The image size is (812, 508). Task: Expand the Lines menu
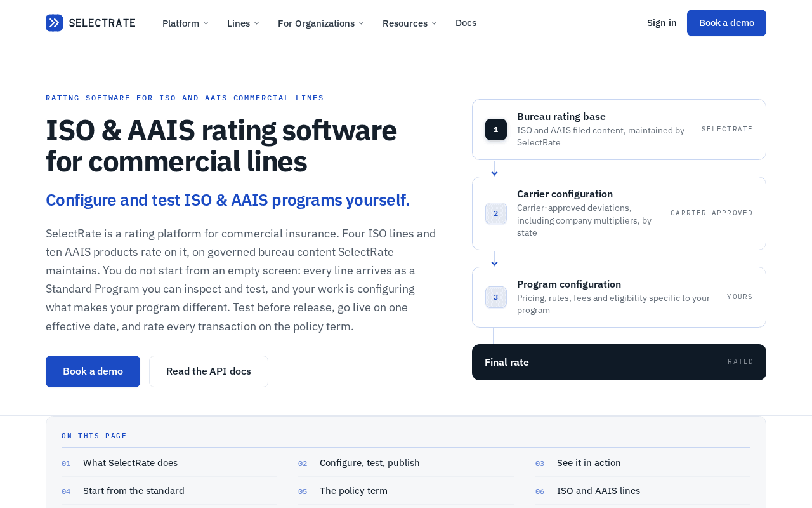243,23
